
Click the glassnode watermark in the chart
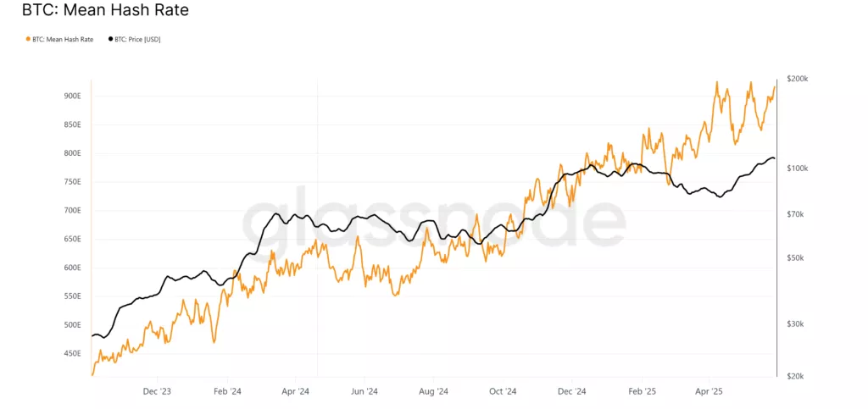434,222
